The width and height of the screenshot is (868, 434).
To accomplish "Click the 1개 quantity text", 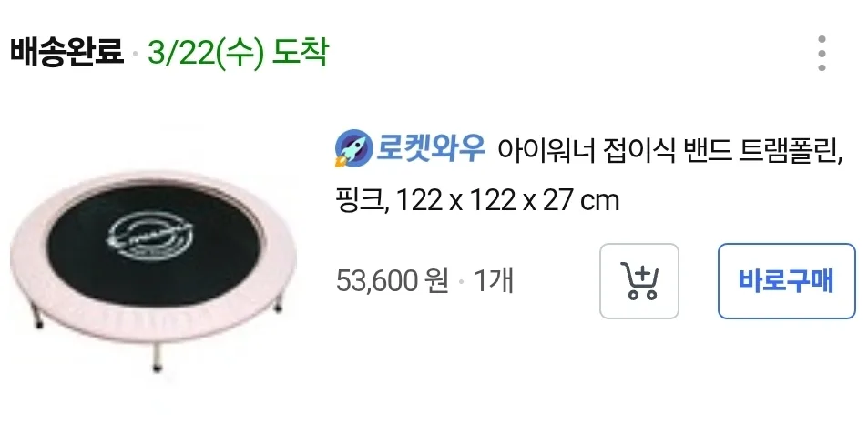I will pos(494,281).
